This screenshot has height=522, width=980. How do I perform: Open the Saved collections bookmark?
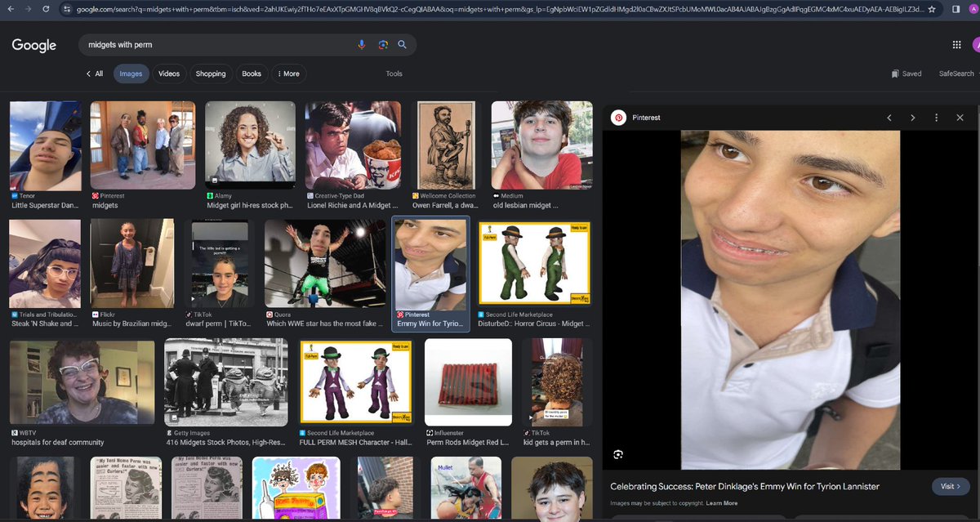click(906, 74)
